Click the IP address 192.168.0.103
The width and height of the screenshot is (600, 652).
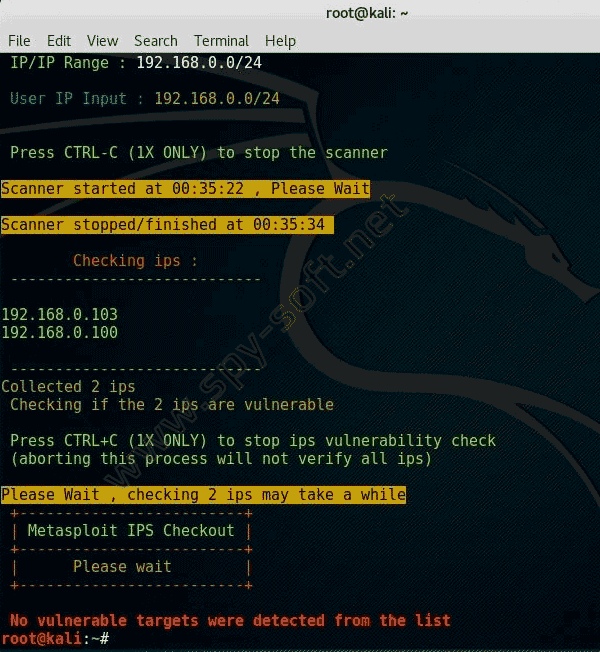[60, 315]
